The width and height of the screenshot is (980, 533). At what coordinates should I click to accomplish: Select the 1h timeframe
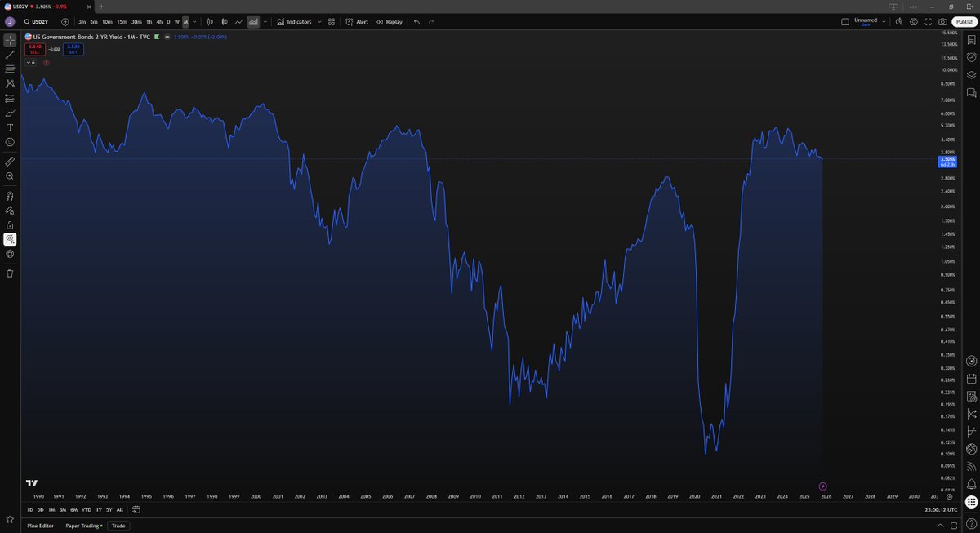[x=149, y=22]
